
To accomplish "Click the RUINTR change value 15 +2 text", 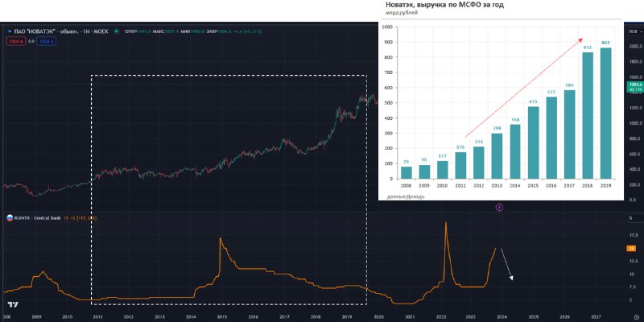I will (79, 218).
